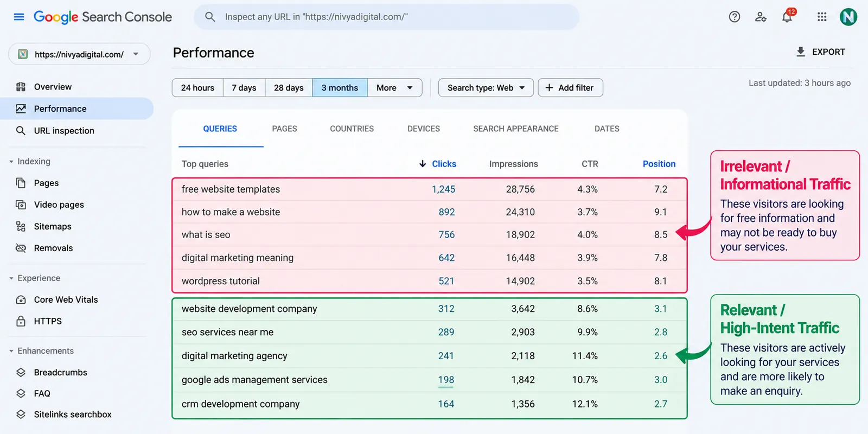Open the Google apps grid
The width and height of the screenshot is (868, 434).
[822, 17]
